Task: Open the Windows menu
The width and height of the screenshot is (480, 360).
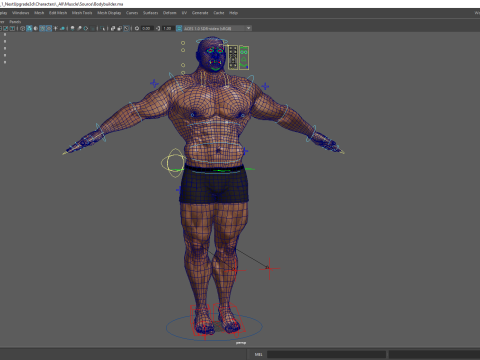Action: 21,13
